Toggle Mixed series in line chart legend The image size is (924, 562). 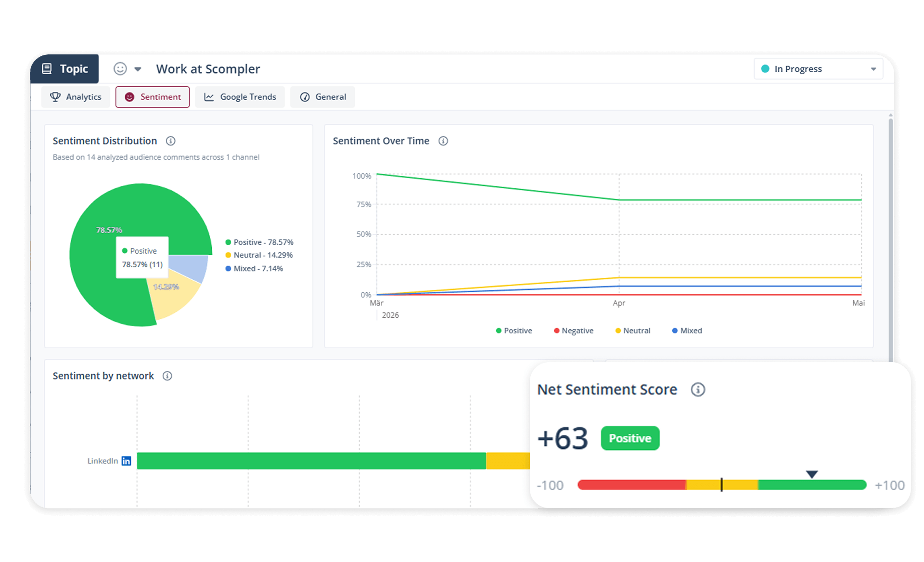(x=687, y=331)
